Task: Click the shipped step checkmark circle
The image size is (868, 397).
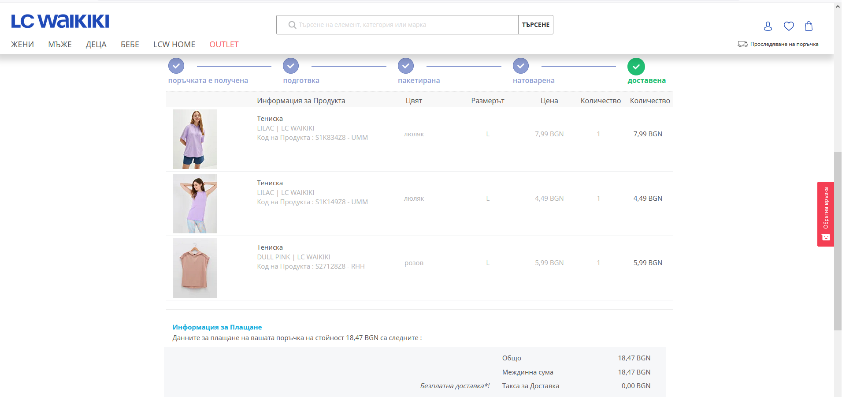Action: [x=520, y=66]
